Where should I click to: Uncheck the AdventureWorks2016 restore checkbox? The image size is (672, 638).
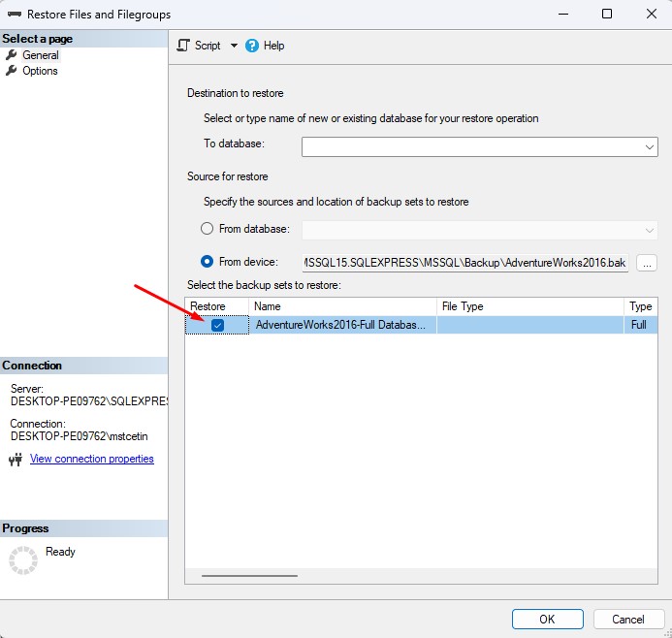(x=218, y=325)
